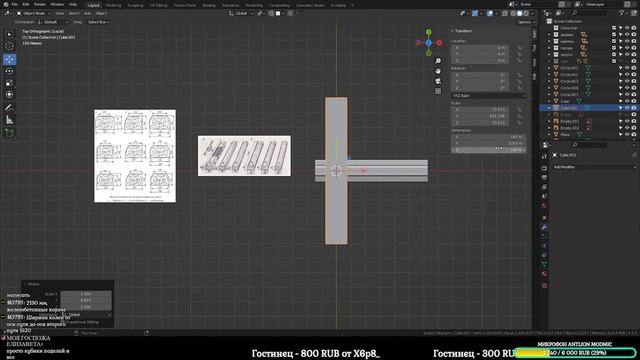The image size is (640, 360).
Task: Click the zoom view magnifier icon
Action: tap(438, 61)
